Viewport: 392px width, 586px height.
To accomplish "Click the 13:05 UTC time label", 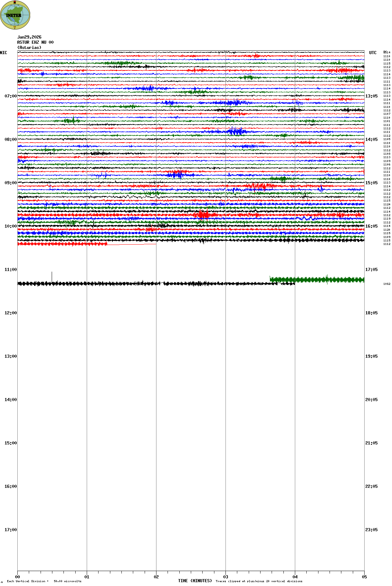I will point(371,96).
